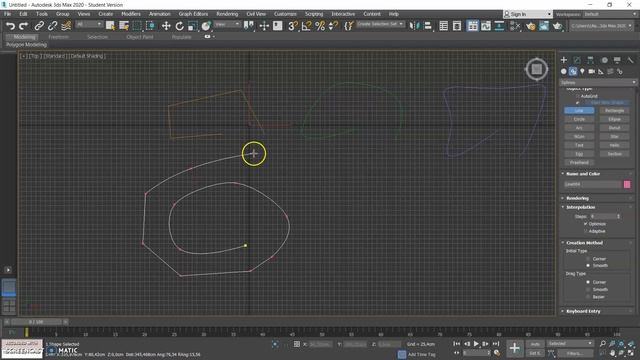Viewport: 640px width, 360px height.
Task: Toggle Spinner Snap icon
Action: (x=333, y=26)
